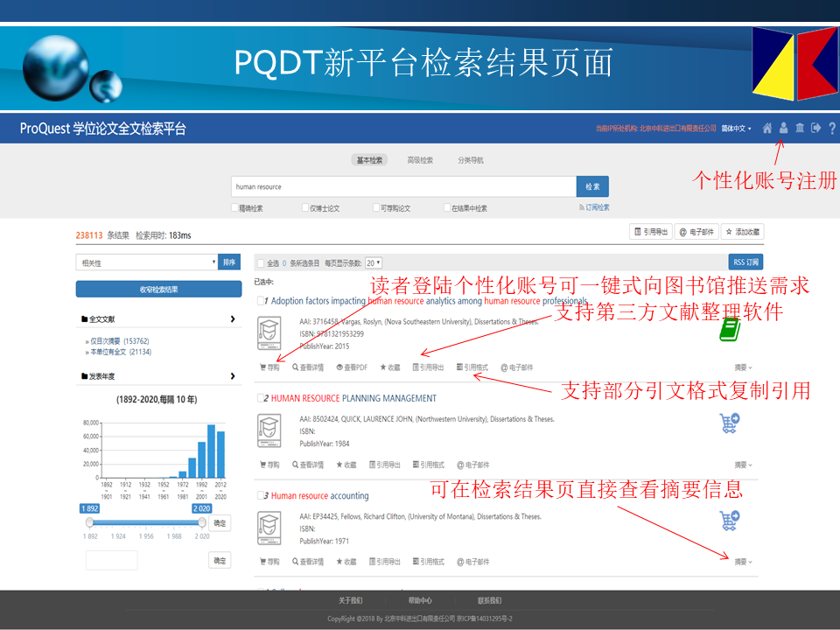
Task: Click the blue 检索 search button
Action: tap(592, 186)
